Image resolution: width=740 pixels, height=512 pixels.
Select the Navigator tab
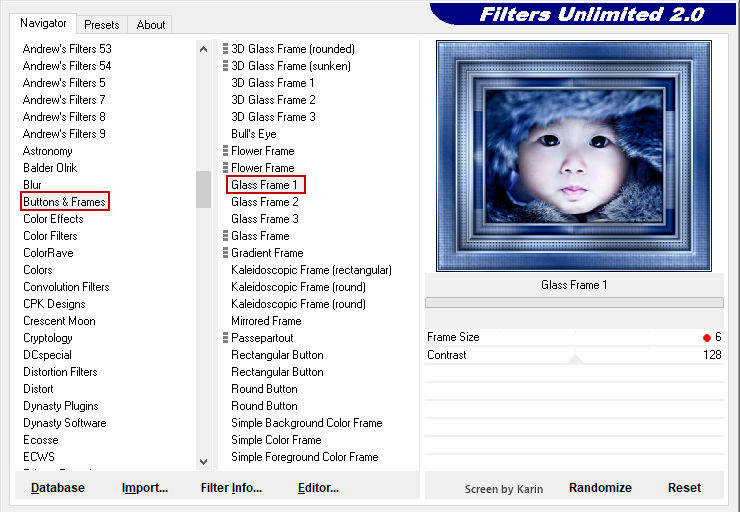click(x=44, y=23)
